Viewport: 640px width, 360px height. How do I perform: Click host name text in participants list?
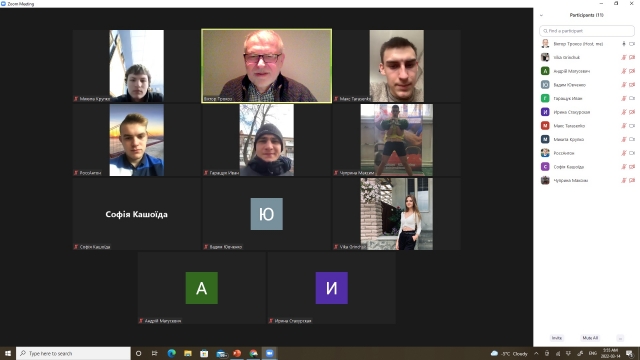(x=578, y=44)
